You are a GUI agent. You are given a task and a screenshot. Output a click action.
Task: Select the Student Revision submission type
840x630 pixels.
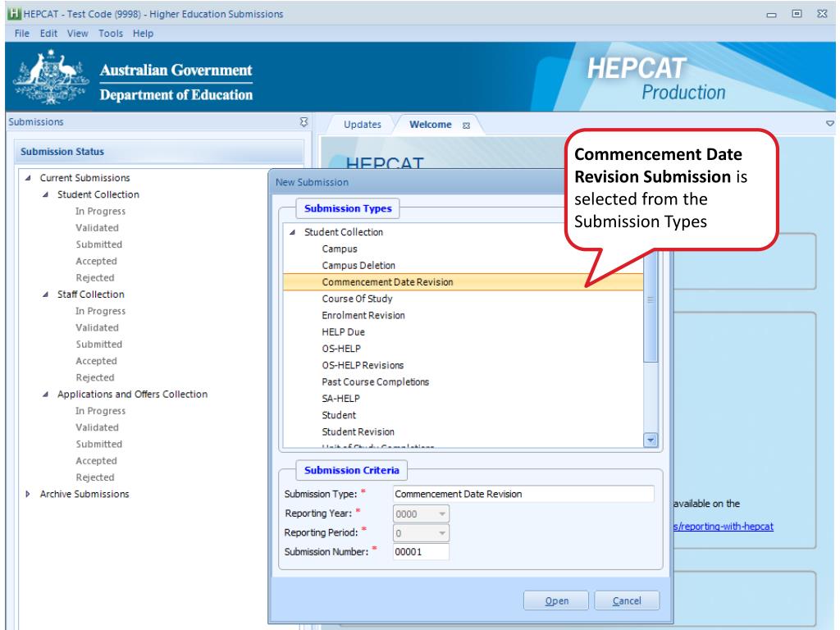358,431
